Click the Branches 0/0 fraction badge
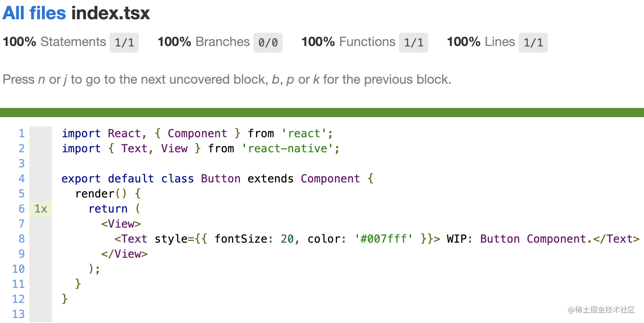This screenshot has height=323, width=644. [x=268, y=43]
